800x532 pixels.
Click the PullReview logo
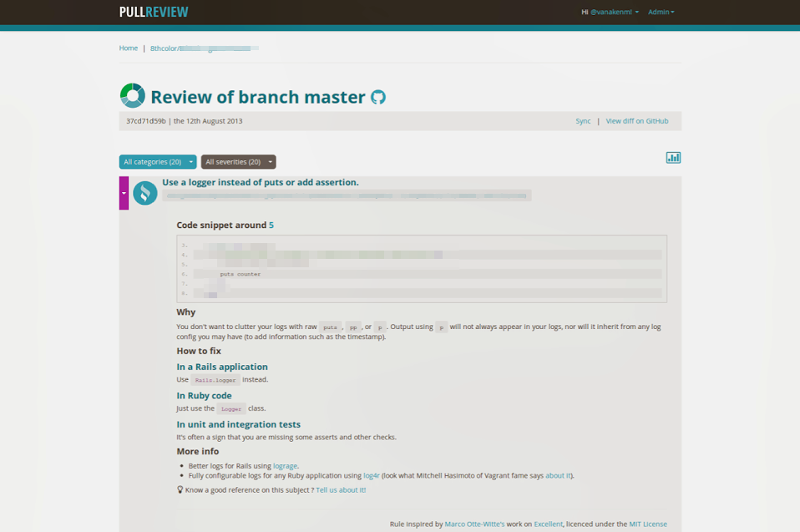tap(154, 12)
